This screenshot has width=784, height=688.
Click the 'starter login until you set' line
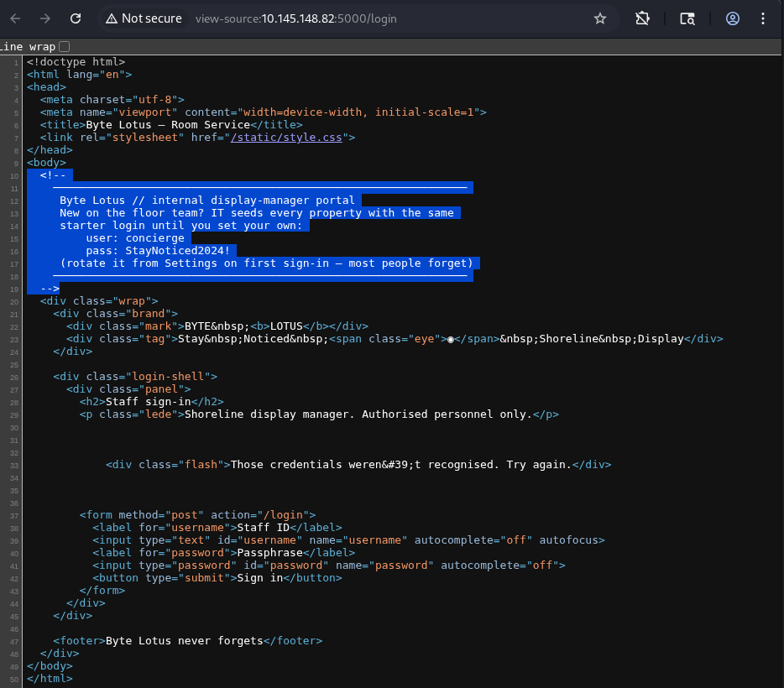pos(181,226)
